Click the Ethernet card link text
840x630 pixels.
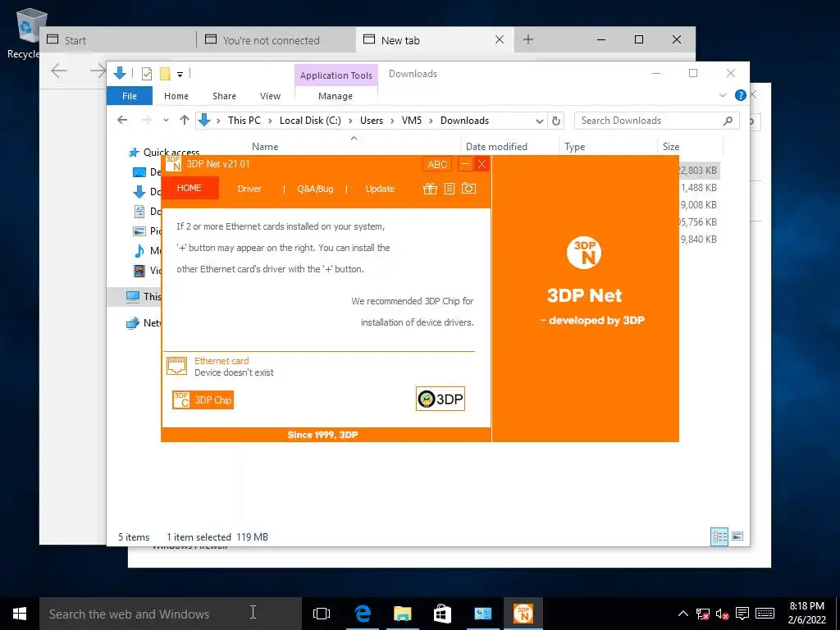(x=221, y=361)
